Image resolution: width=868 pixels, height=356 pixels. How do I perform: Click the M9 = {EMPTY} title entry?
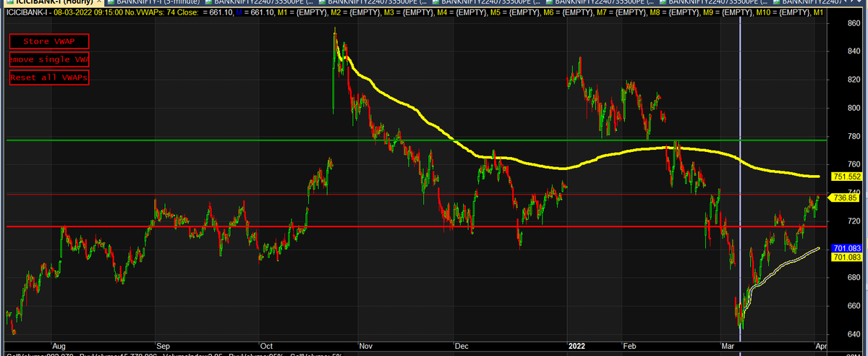pyautogui.click(x=727, y=13)
